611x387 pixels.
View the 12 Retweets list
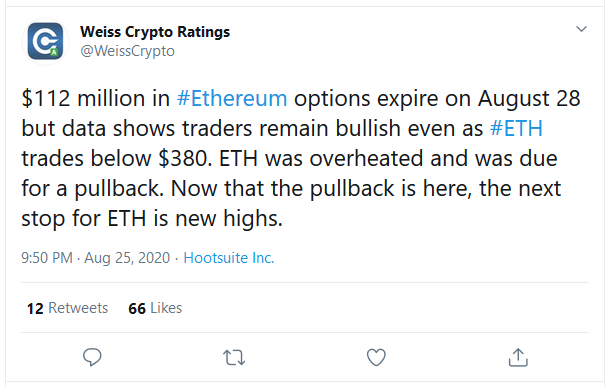(x=67, y=308)
